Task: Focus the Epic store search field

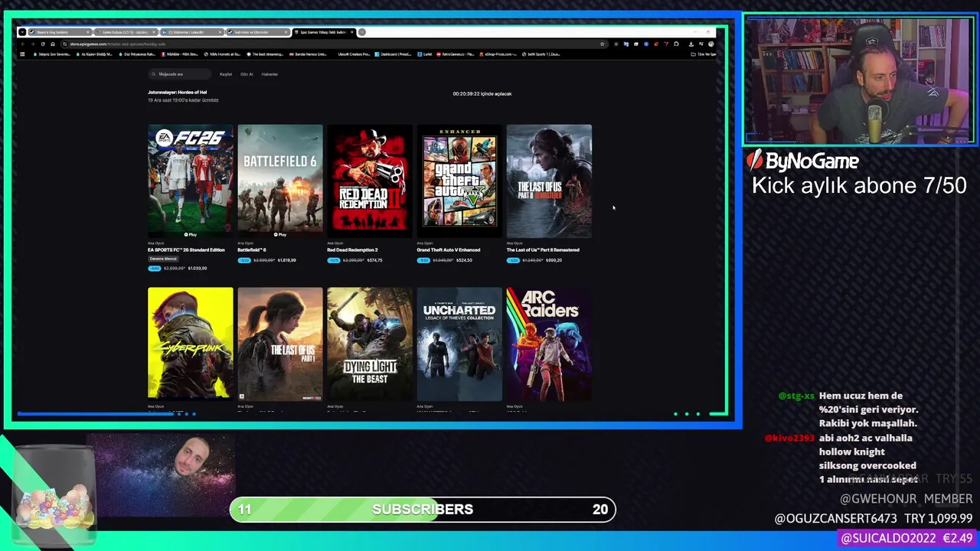Action: coord(180,74)
